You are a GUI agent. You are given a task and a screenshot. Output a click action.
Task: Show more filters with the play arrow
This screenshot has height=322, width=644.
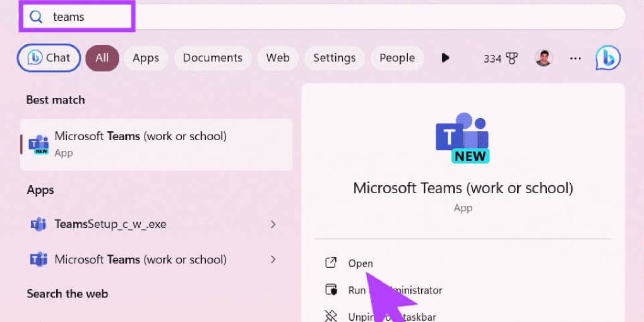tap(445, 58)
